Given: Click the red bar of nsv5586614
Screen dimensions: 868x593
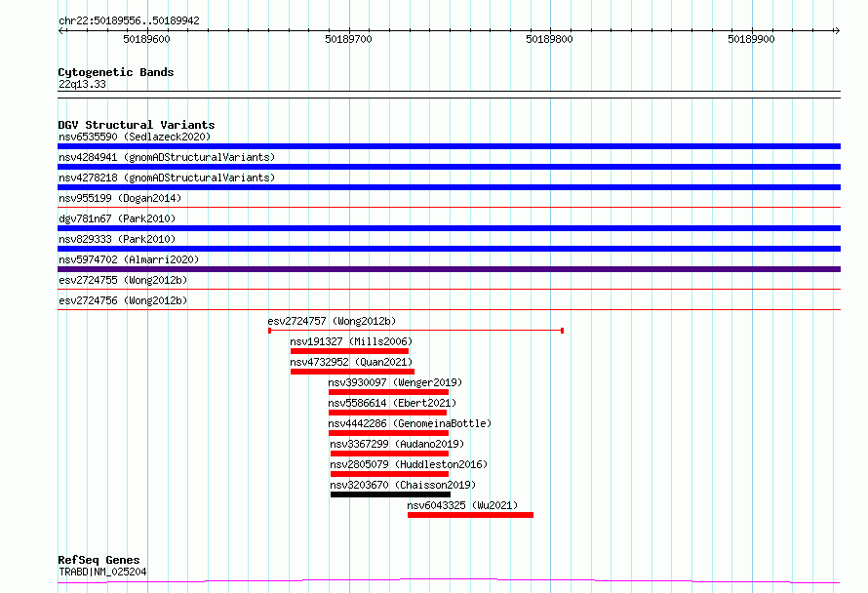Looking at the screenshot, I should tap(387, 413).
